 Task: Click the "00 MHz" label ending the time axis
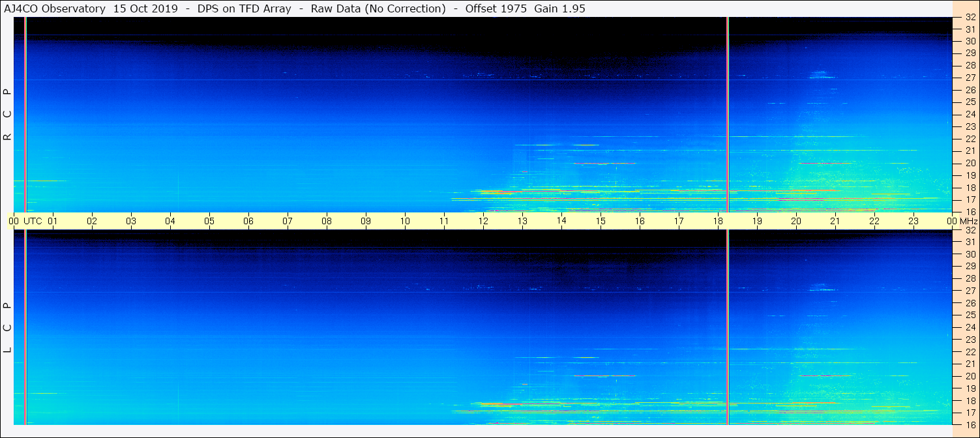(x=962, y=221)
